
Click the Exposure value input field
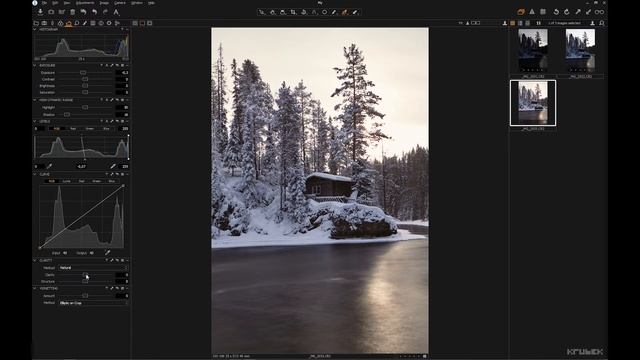pos(122,73)
